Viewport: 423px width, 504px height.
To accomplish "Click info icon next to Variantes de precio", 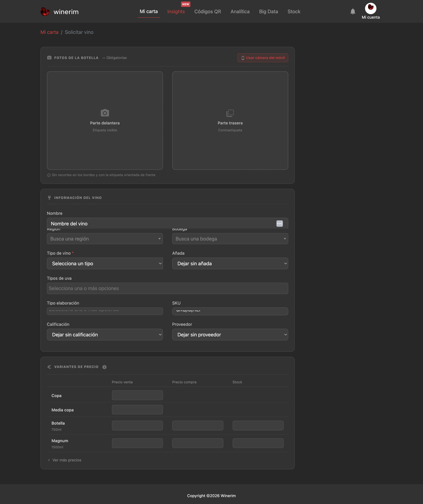I will click(104, 367).
